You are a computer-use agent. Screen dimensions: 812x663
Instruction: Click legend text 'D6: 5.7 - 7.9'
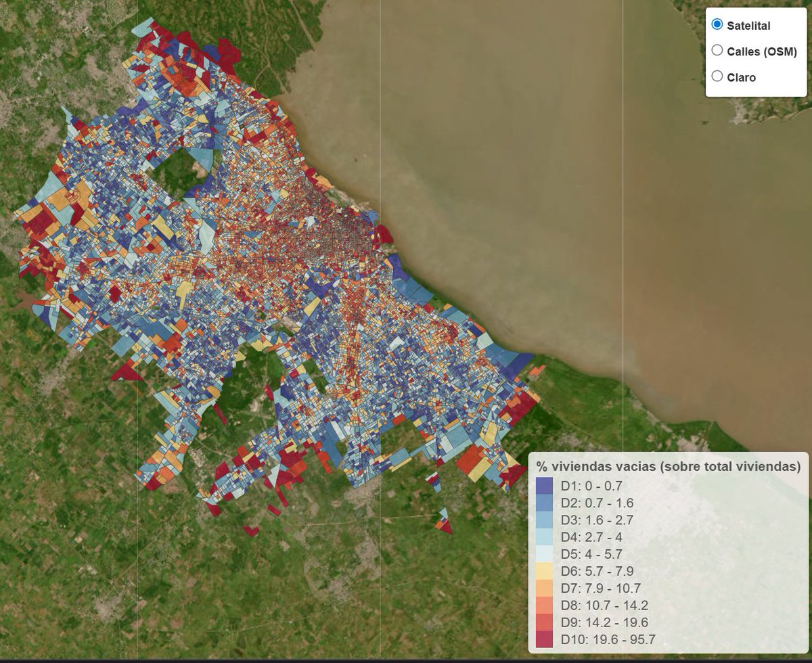point(597,571)
